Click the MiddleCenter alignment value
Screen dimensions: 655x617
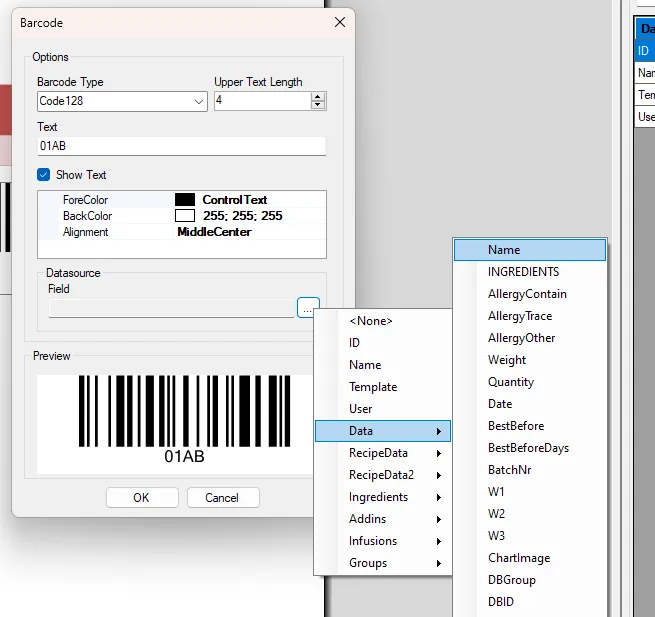[214, 232]
